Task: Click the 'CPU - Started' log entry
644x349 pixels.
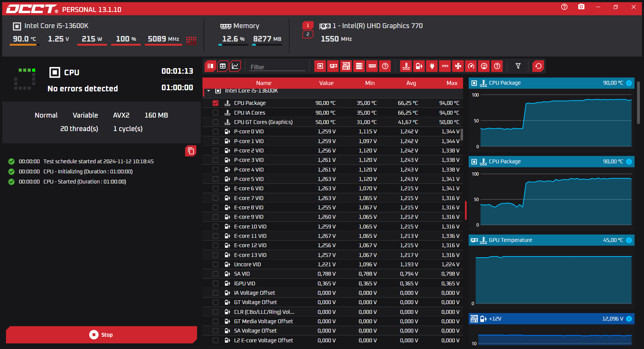Action: pyautogui.click(x=85, y=182)
